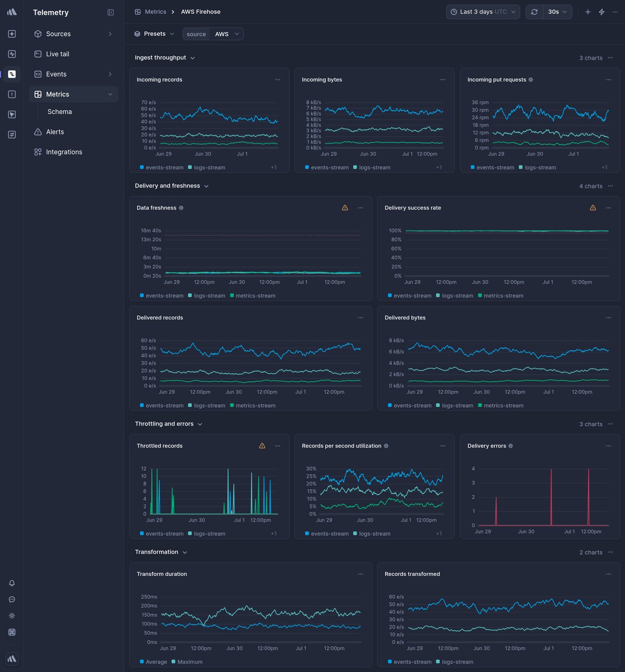Click the command key icon
Screen dimensions: 625x672
tap(12, 632)
